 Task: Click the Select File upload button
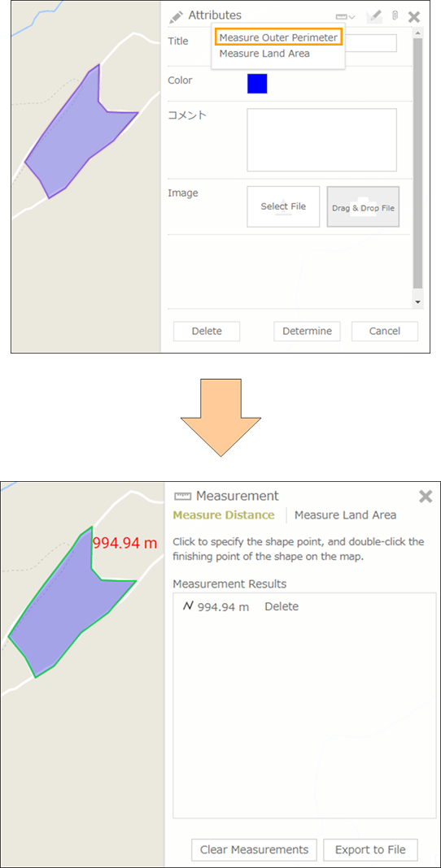[x=283, y=206]
